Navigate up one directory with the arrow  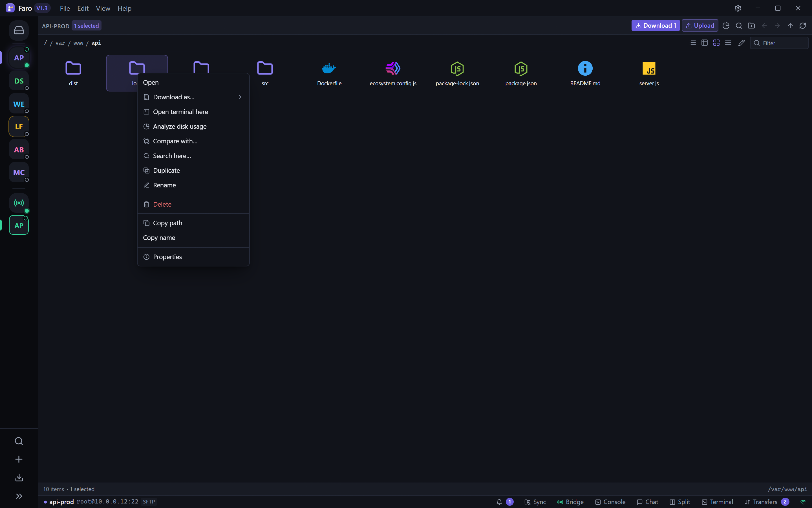point(790,25)
